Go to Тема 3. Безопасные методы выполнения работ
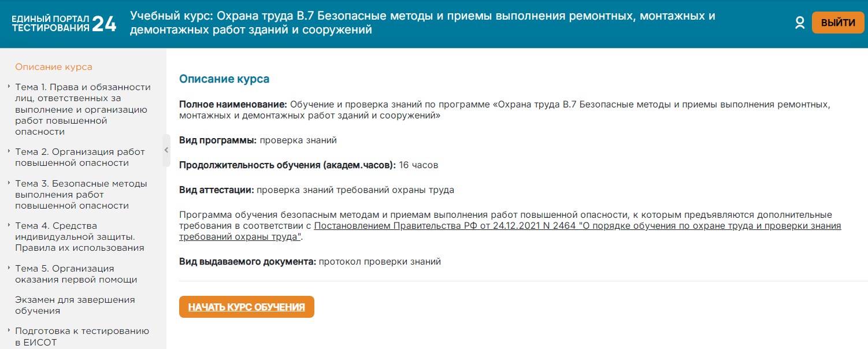 [81, 194]
